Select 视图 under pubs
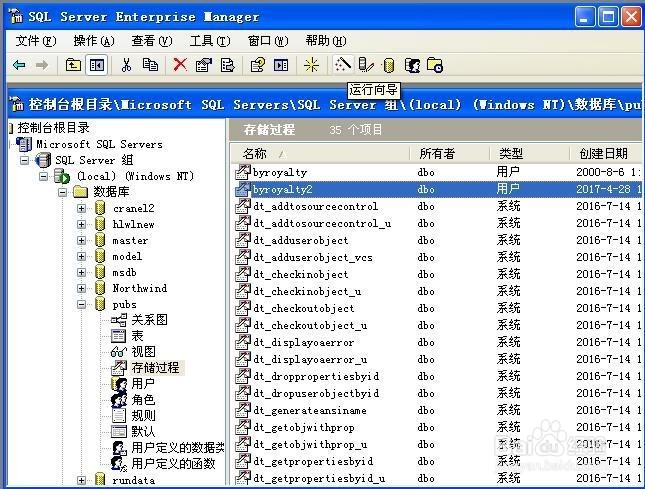This screenshot has width=645, height=489. click(x=144, y=352)
